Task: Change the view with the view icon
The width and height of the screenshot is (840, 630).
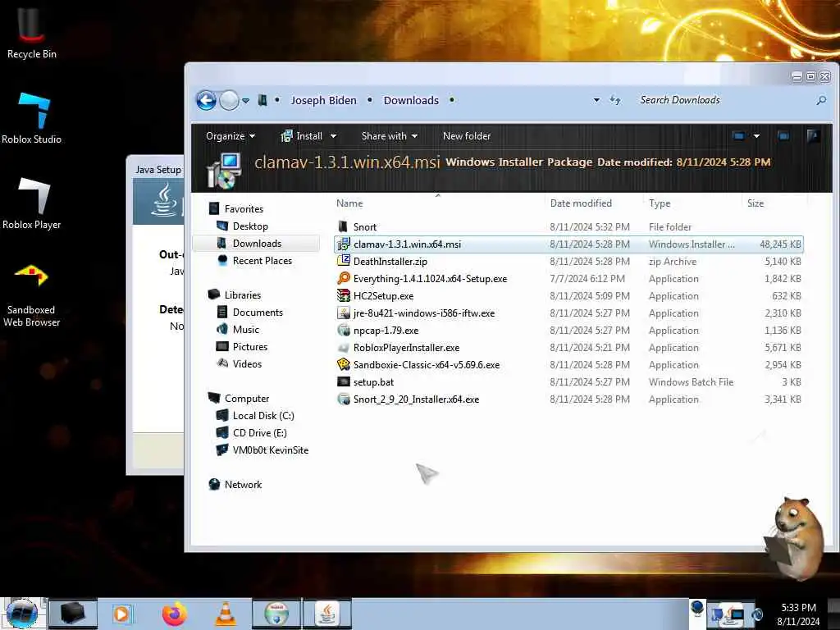Action: 739,136
